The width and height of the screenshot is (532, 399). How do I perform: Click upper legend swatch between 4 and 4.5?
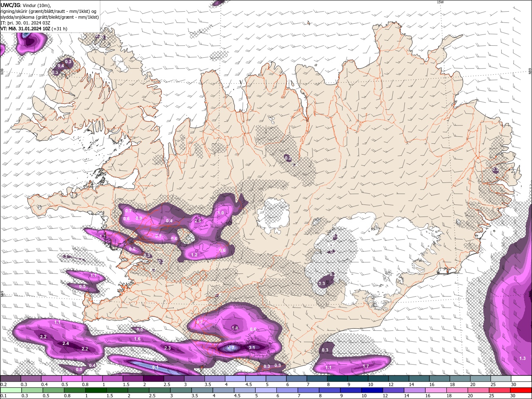click(x=235, y=379)
